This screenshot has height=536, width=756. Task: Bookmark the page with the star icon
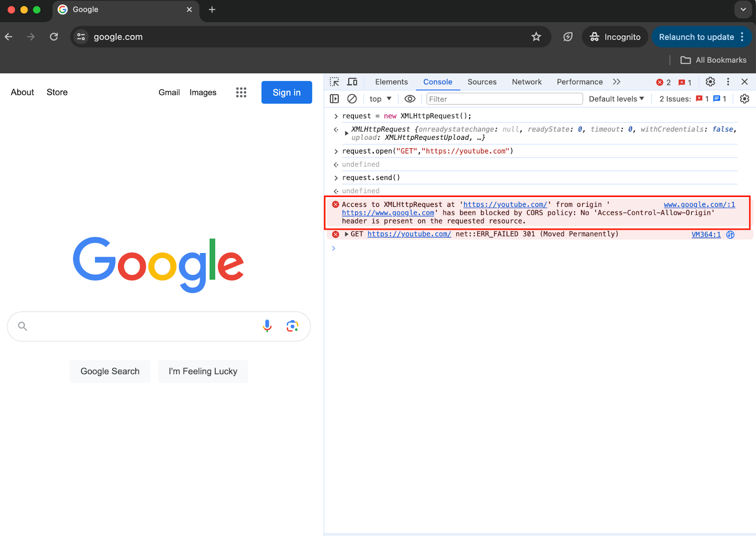536,36
